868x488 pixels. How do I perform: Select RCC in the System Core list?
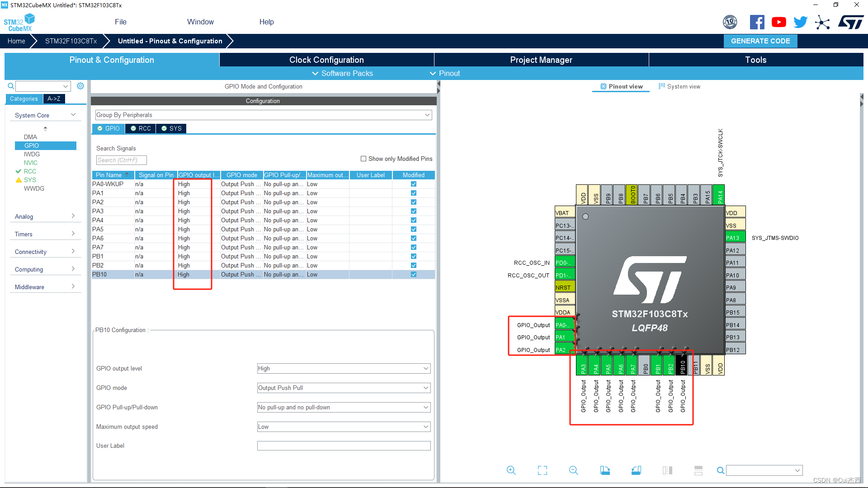point(30,171)
